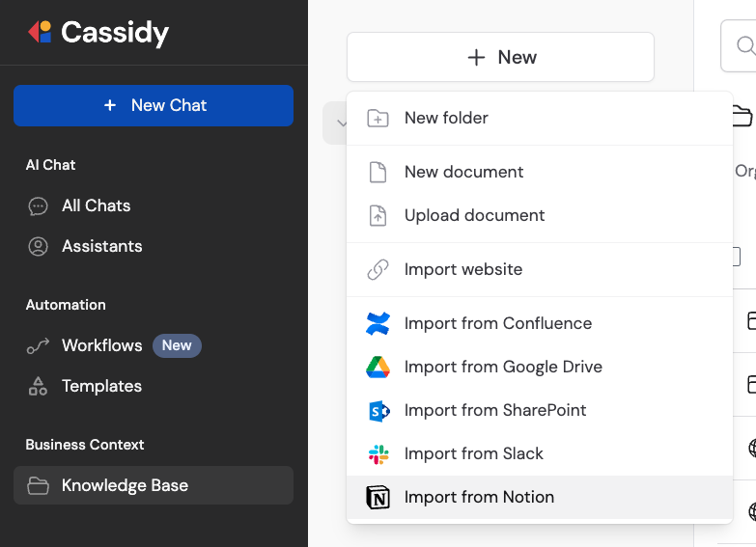Click the Google Drive logo icon
The width and height of the screenshot is (756, 547).
378,368
